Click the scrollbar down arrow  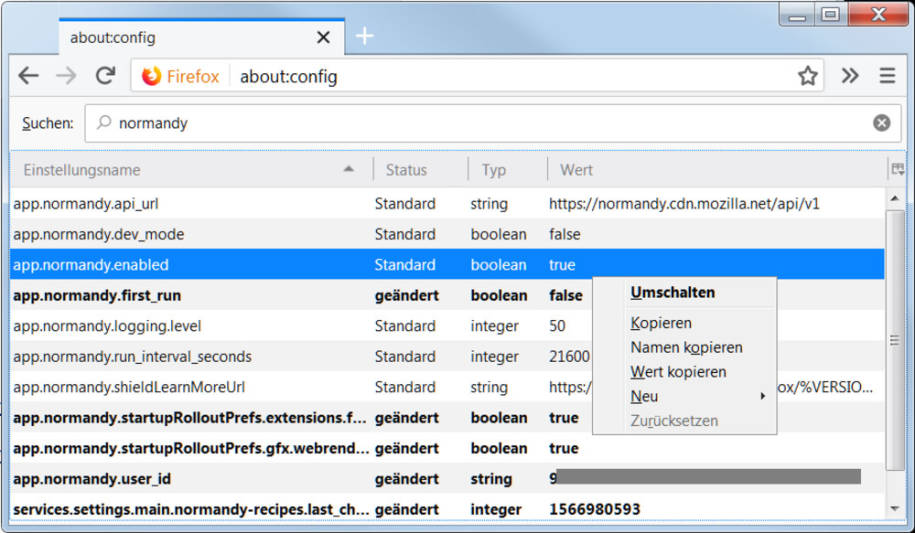[x=895, y=509]
